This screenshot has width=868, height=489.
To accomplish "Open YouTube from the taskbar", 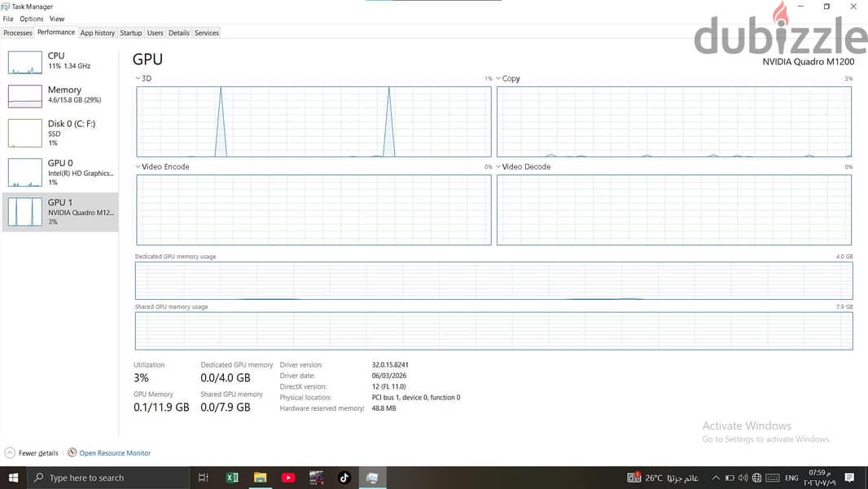I will tap(288, 478).
